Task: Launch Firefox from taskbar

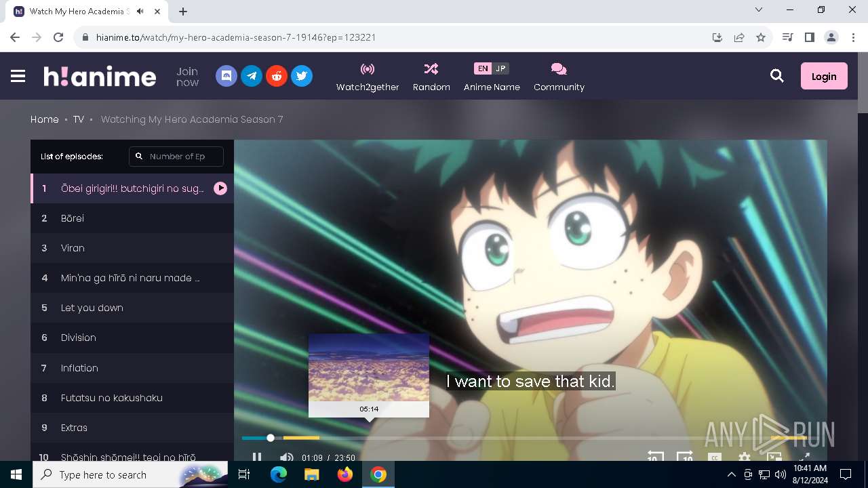Action: (x=345, y=474)
